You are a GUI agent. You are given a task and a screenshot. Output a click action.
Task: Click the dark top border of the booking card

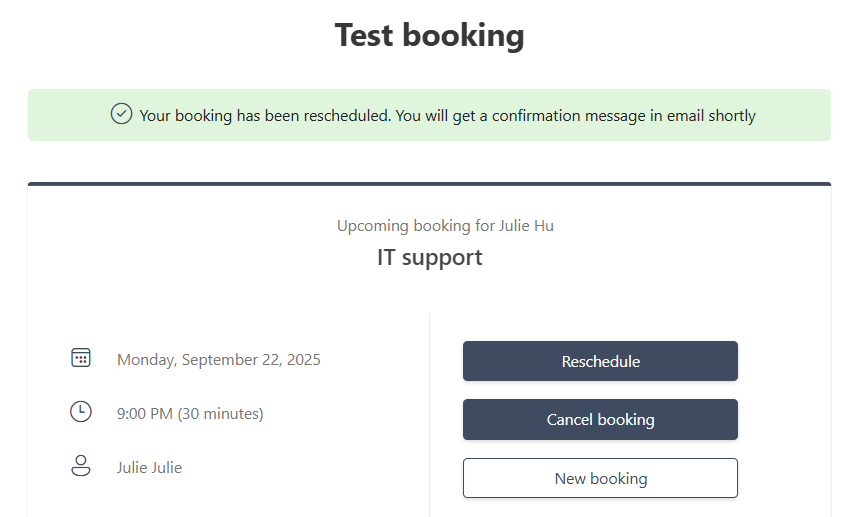click(429, 184)
